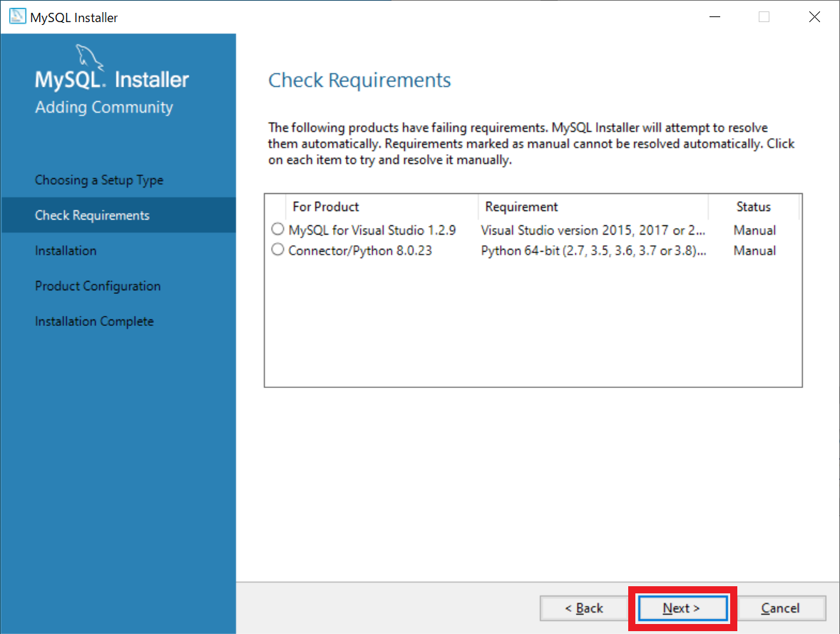Click the Next button
The width and height of the screenshot is (840, 634).
(x=682, y=608)
